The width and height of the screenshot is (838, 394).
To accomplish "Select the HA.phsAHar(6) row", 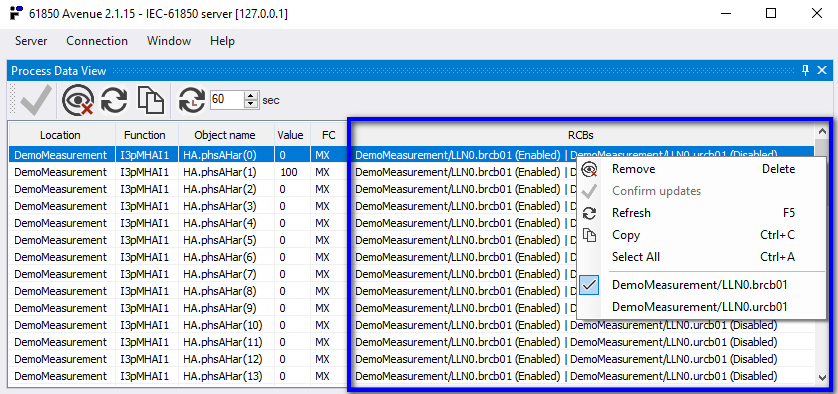I will pos(411,257).
